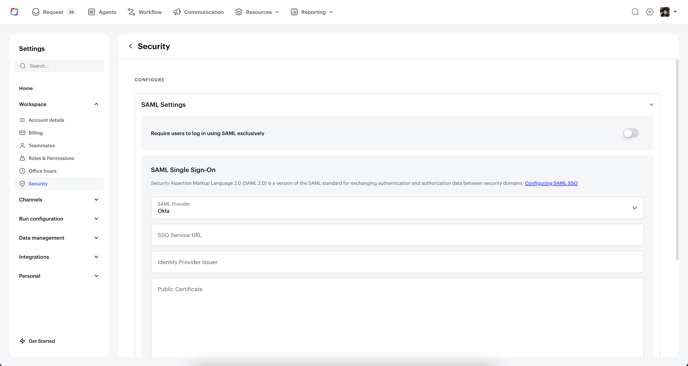Open settings gear icon at top right

pos(650,12)
